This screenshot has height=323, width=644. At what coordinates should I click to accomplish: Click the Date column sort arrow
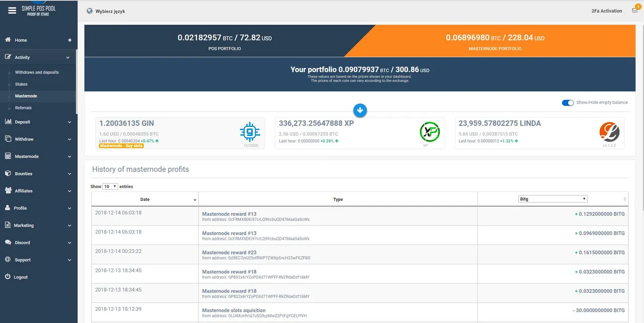click(195, 200)
